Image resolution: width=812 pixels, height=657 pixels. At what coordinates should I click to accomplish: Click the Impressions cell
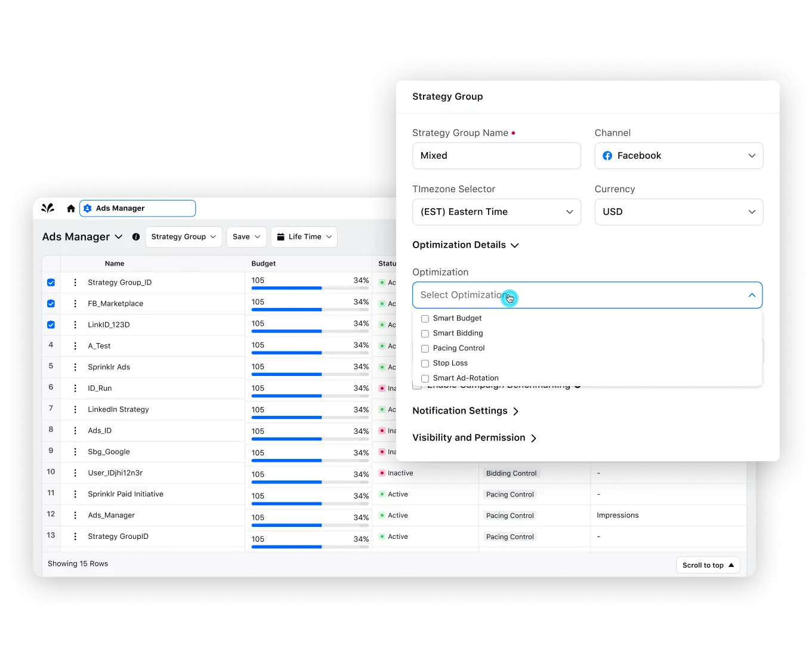618,516
